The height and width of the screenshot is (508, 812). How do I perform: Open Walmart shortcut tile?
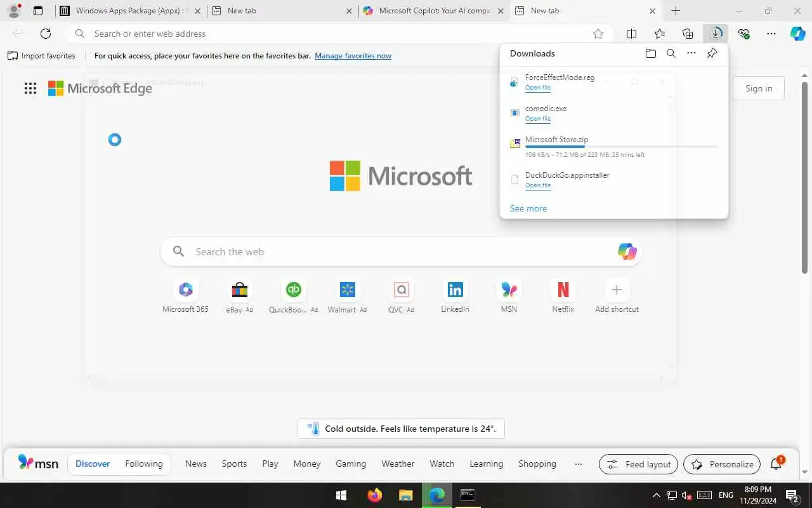point(347,296)
